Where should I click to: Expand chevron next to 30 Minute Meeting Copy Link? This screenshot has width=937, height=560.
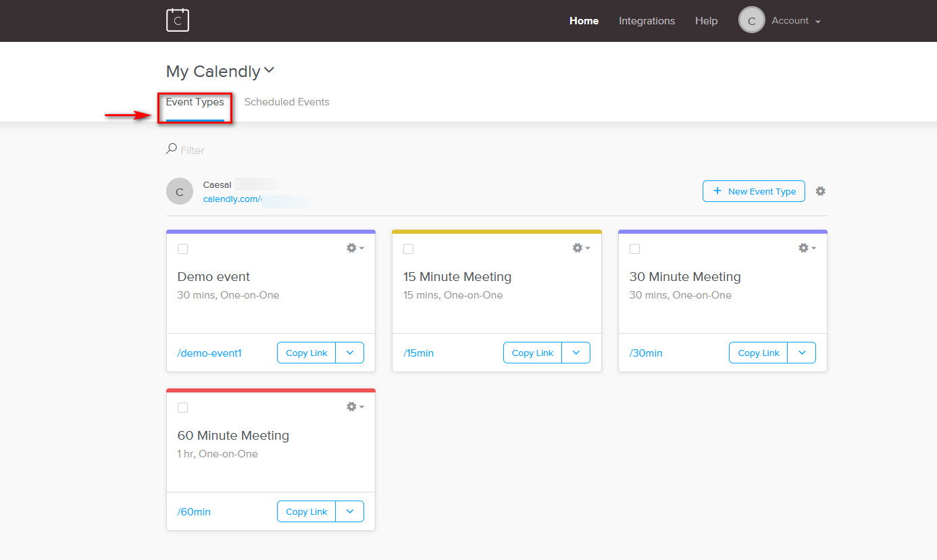point(802,353)
